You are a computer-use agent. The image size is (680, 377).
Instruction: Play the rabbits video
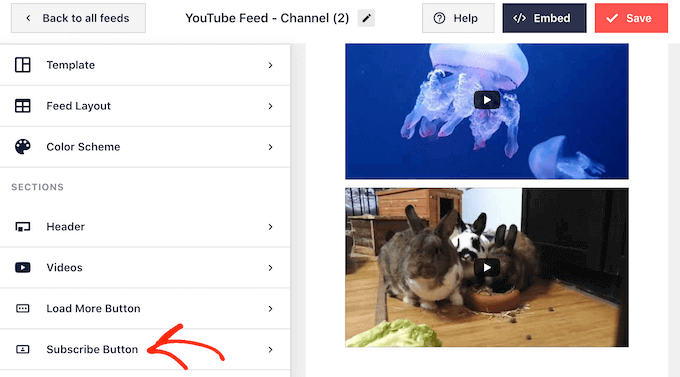pyautogui.click(x=487, y=268)
